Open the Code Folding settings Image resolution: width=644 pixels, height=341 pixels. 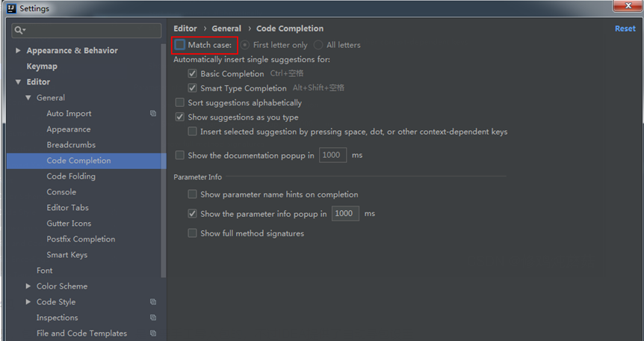(71, 176)
